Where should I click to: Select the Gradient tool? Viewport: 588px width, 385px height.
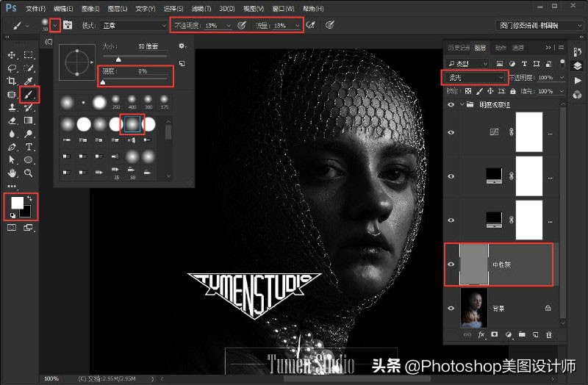click(x=29, y=120)
